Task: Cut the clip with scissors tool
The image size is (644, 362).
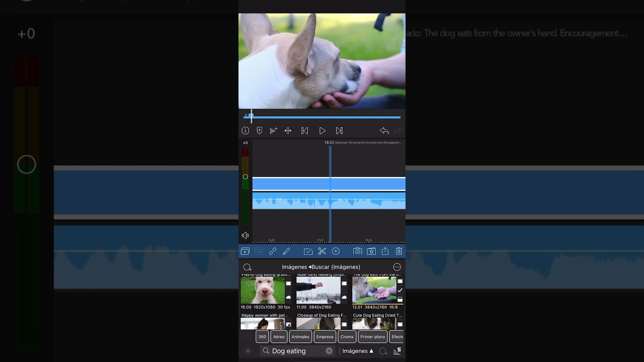Action: (x=322, y=251)
